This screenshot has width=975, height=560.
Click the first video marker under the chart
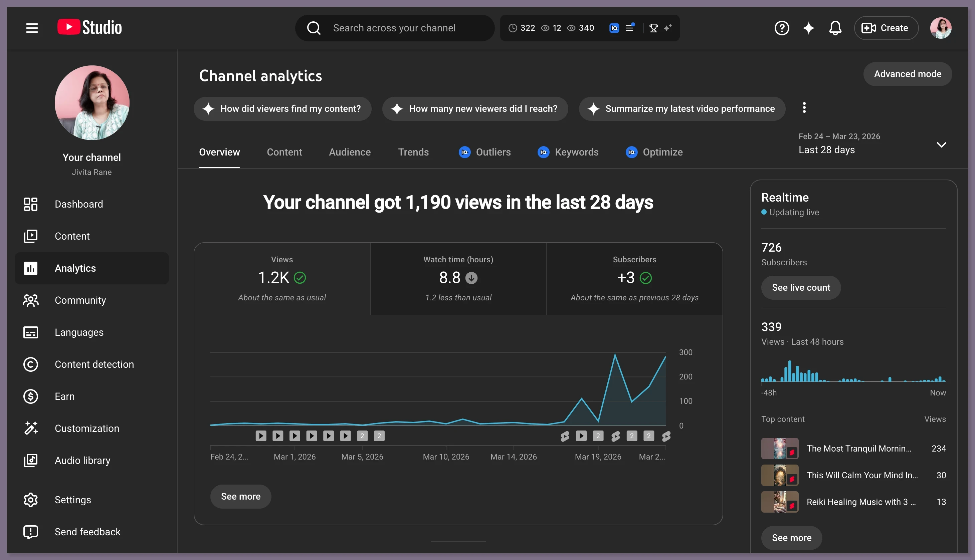(261, 436)
